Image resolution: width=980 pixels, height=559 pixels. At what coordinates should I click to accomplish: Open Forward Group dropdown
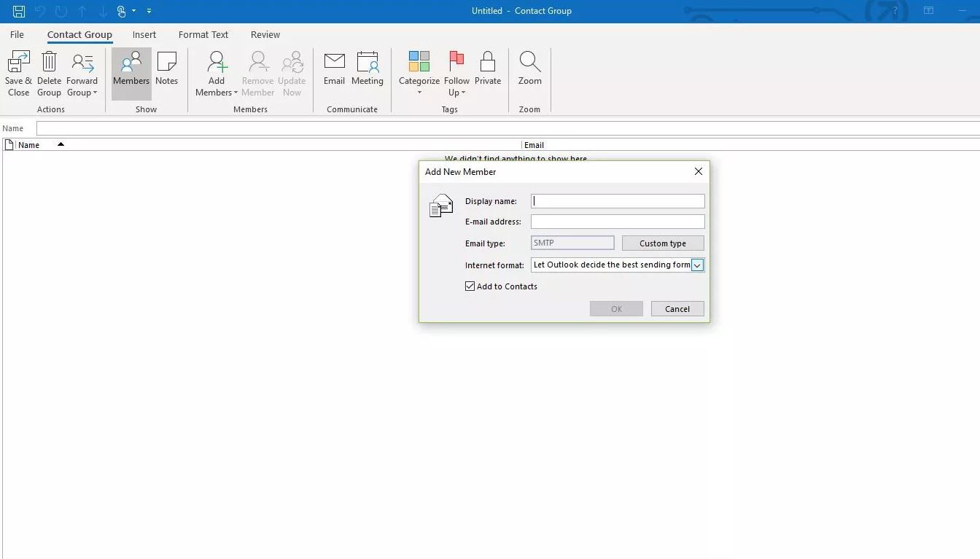pos(82,74)
